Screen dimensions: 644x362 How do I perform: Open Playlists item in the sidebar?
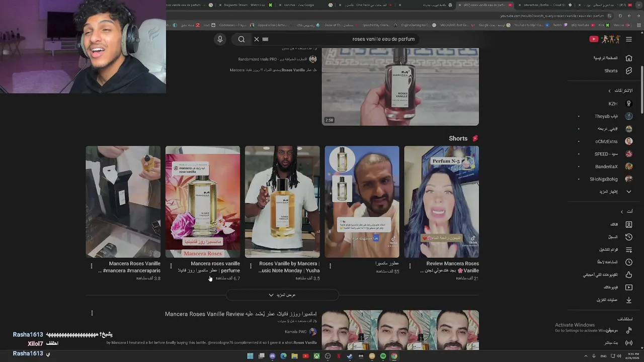pos(615,249)
